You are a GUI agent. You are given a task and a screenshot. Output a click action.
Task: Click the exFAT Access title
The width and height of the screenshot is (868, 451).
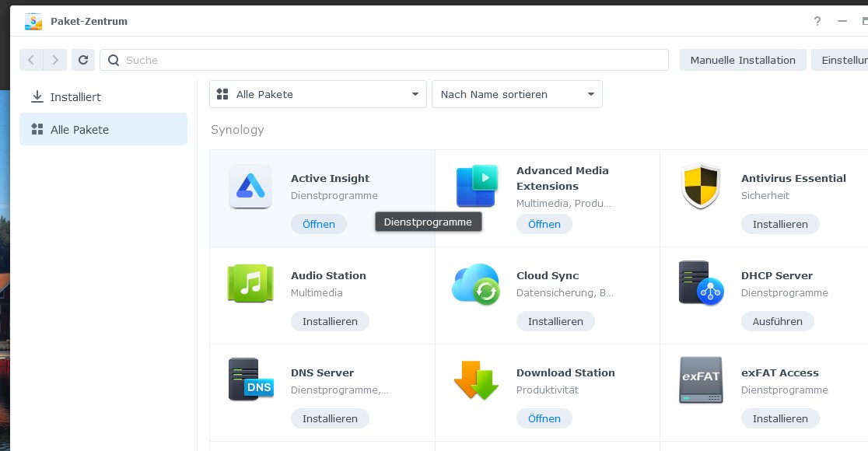pos(779,373)
